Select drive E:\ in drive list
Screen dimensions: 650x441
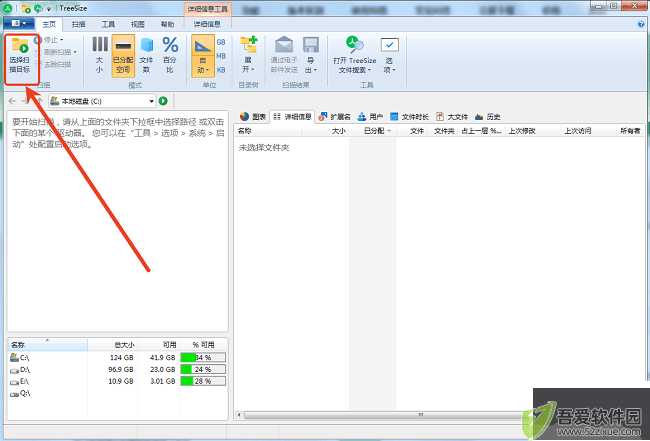pyautogui.click(x=20, y=381)
